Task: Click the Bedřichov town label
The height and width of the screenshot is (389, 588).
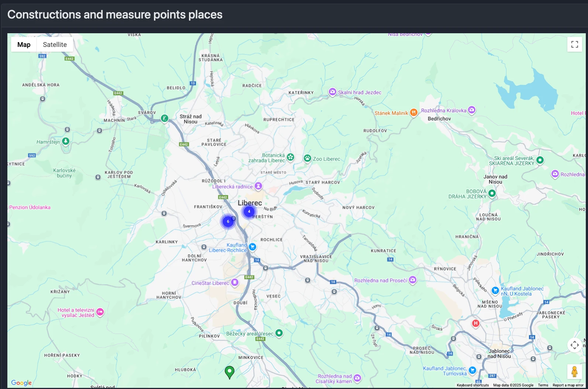Action: [x=439, y=119]
